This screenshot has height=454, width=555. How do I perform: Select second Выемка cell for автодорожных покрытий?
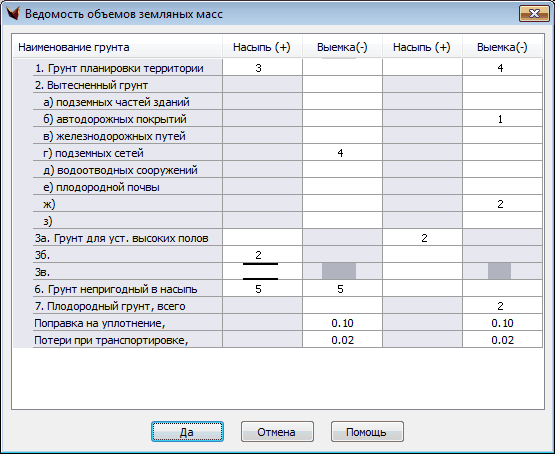[502, 119]
